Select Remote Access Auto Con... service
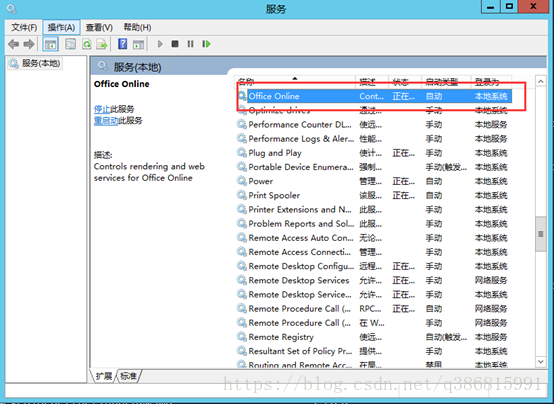The image size is (554, 404). (x=375, y=238)
